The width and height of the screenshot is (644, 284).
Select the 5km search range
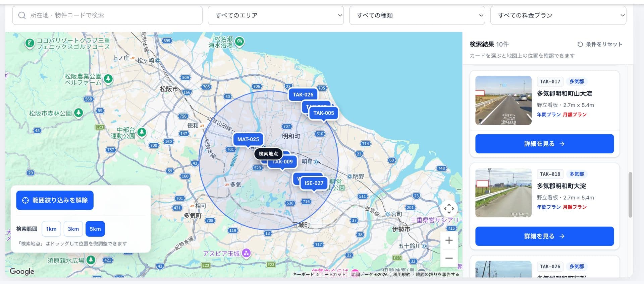point(95,229)
